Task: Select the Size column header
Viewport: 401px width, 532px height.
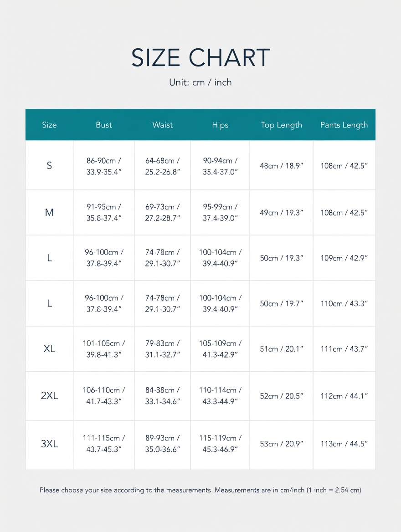Action: tap(49, 125)
